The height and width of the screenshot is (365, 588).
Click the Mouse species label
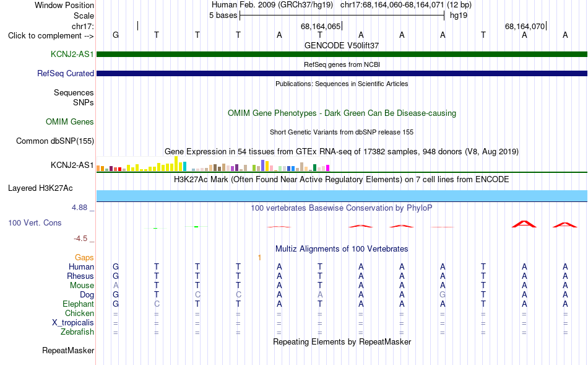coord(82,286)
